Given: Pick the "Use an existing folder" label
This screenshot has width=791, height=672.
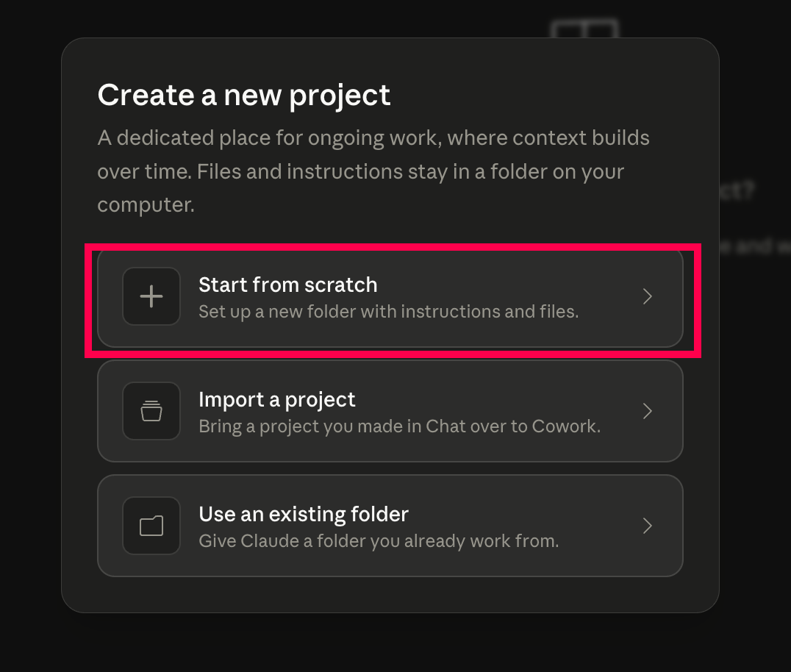Looking at the screenshot, I should click(x=304, y=514).
